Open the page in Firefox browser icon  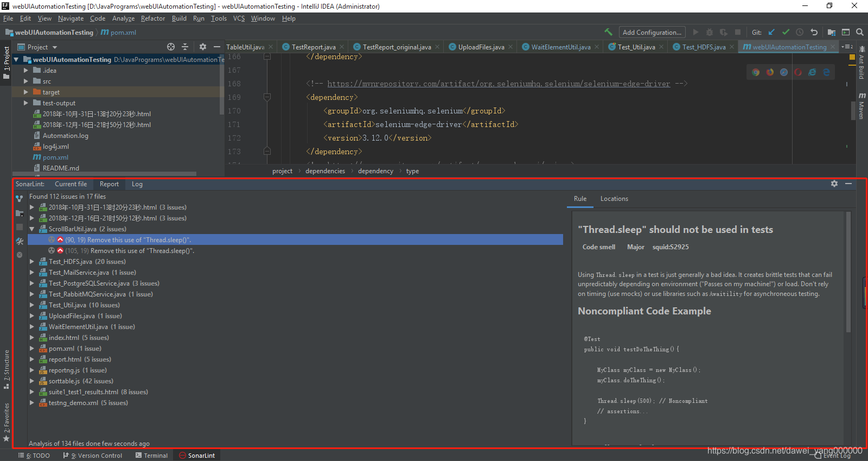pyautogui.click(x=770, y=72)
